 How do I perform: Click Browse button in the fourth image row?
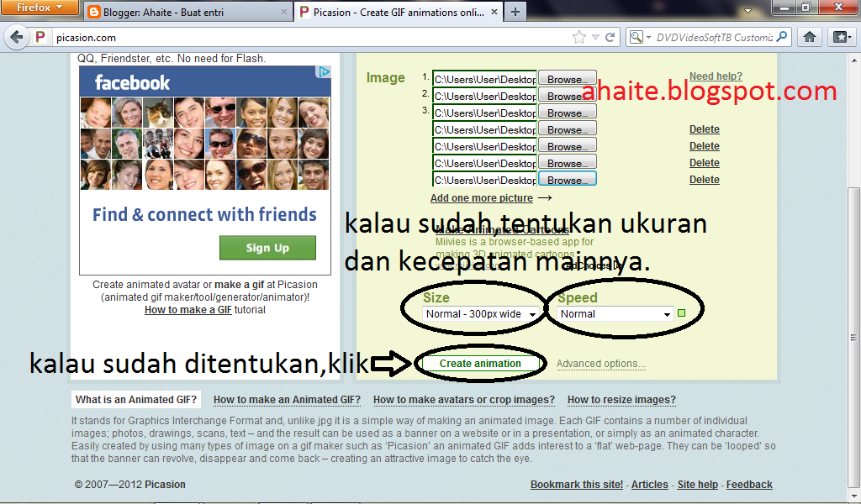coord(568,129)
